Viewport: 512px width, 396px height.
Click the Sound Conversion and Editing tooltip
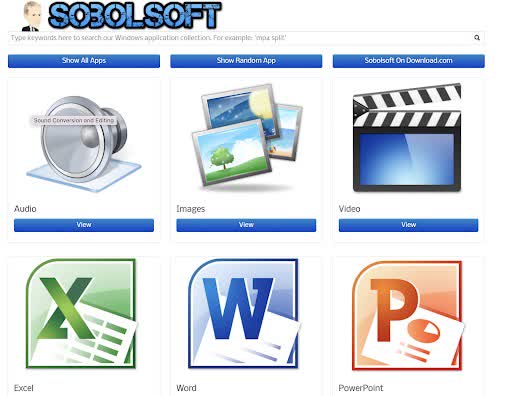(x=74, y=120)
